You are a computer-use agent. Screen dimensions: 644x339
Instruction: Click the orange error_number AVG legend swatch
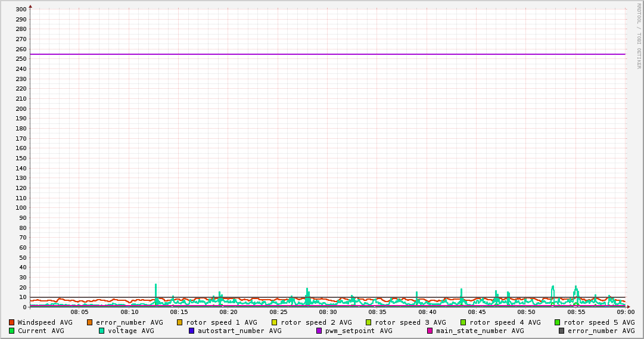click(x=90, y=322)
